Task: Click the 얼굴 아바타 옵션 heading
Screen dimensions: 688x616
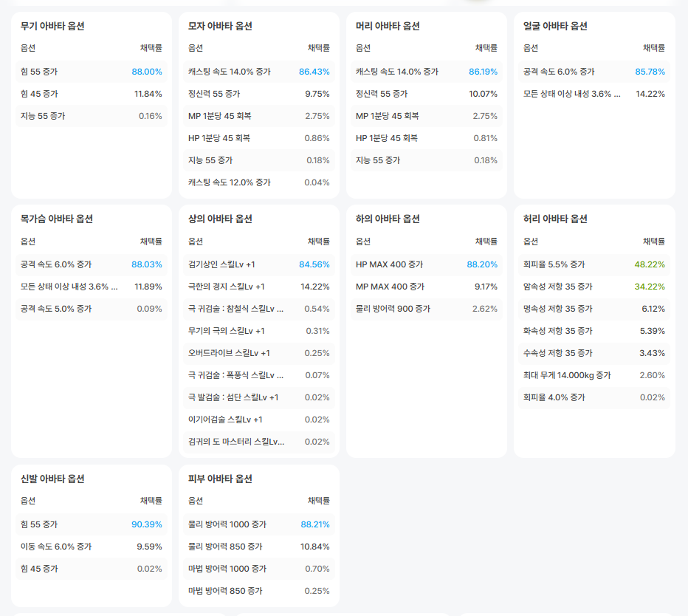Action: tap(555, 26)
